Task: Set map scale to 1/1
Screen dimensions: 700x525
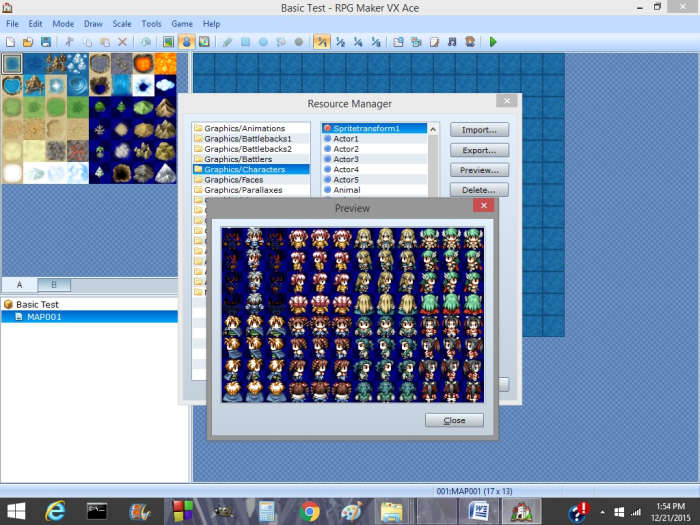Action: click(322, 42)
